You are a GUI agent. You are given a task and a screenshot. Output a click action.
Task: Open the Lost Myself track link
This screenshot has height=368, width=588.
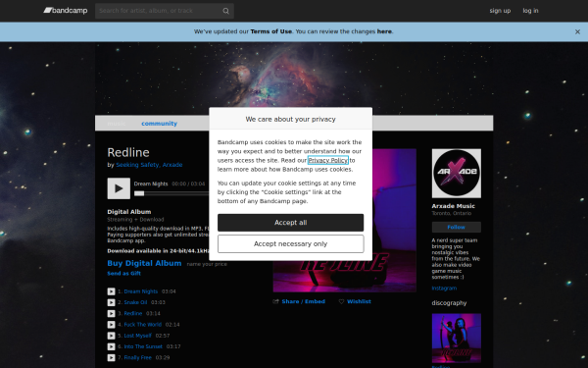pyautogui.click(x=137, y=336)
